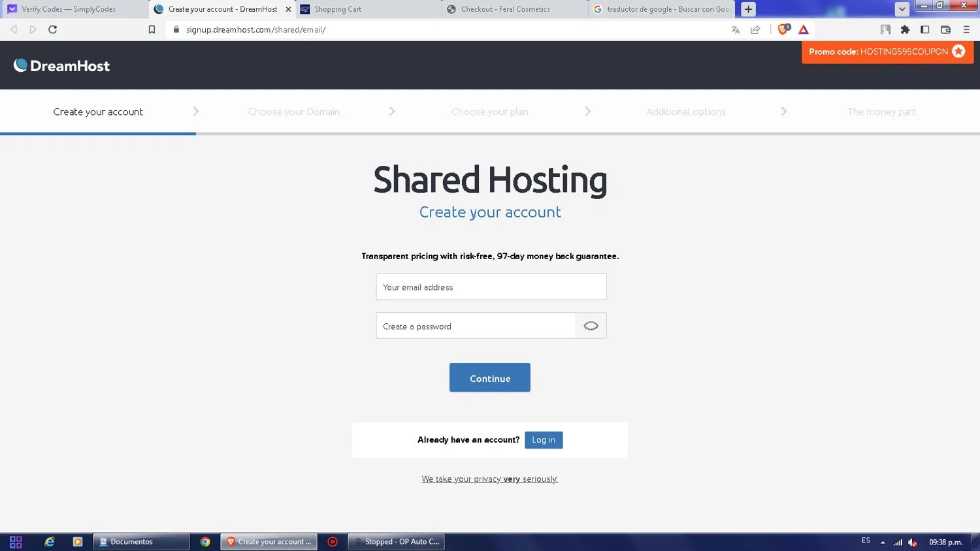Screen dimensions: 980x551
Task: Click the Create a password field
Action: [x=476, y=326]
